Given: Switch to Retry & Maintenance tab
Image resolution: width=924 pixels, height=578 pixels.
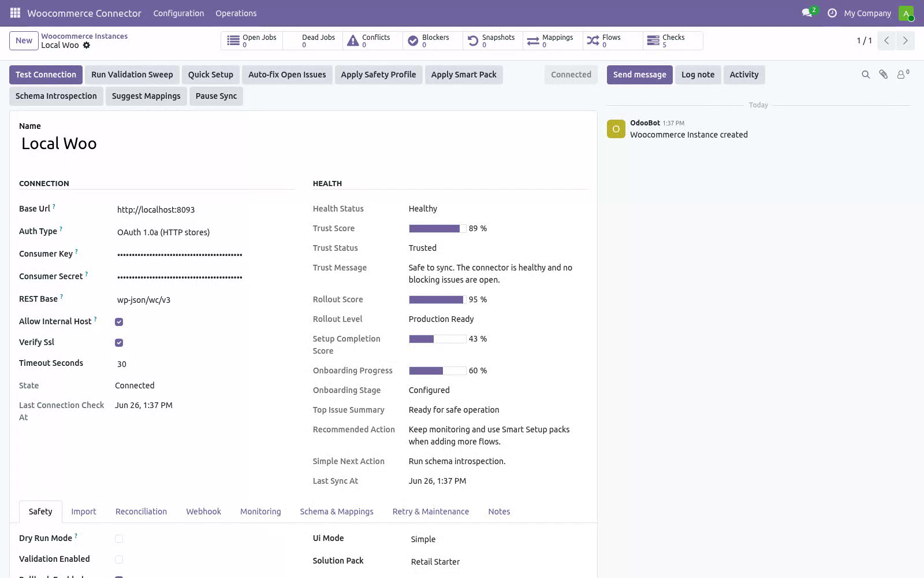Looking at the screenshot, I should click(430, 512).
